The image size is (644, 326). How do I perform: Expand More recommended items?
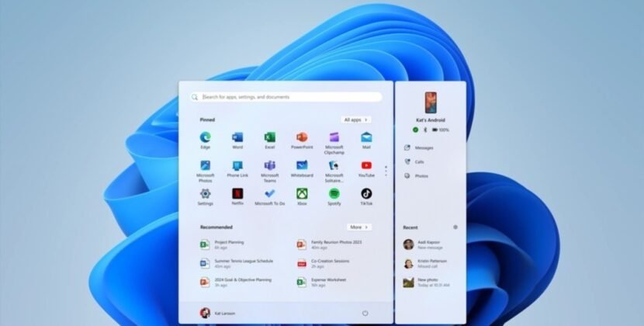359,227
